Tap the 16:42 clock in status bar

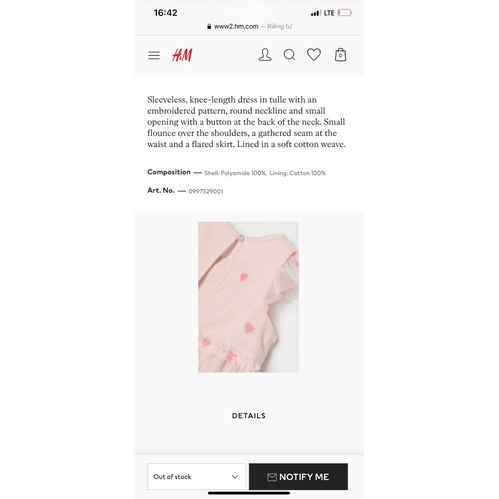pyautogui.click(x=165, y=13)
